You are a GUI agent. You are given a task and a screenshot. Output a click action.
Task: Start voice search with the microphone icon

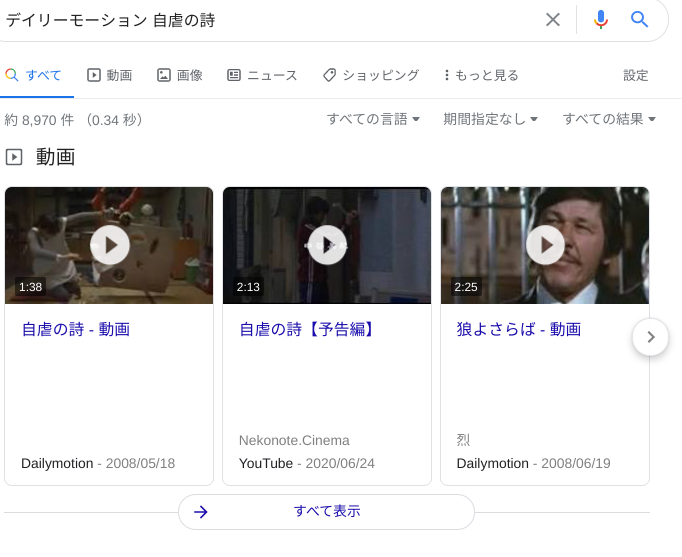click(x=601, y=20)
